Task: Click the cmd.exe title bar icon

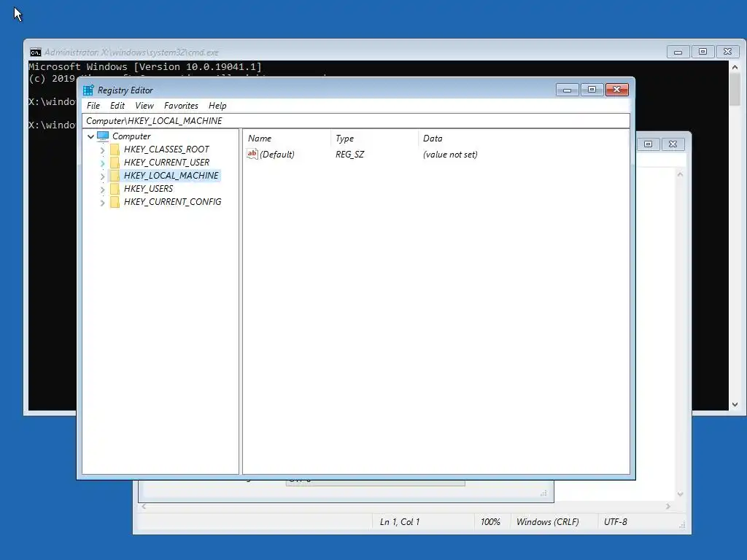Action: (x=36, y=52)
